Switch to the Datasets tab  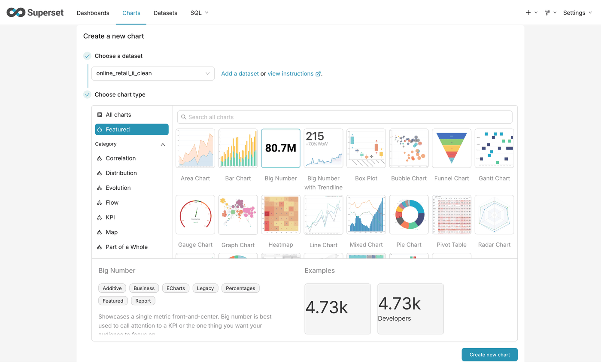(x=165, y=13)
